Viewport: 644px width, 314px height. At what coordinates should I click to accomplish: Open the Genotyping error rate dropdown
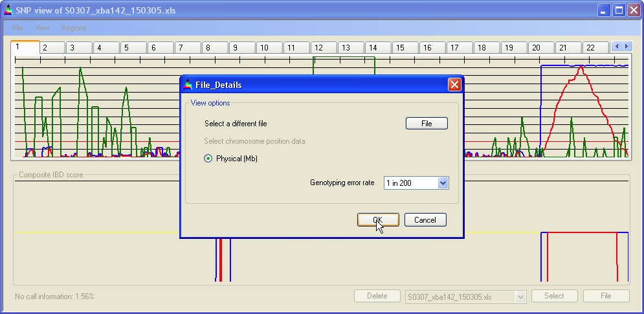[443, 183]
